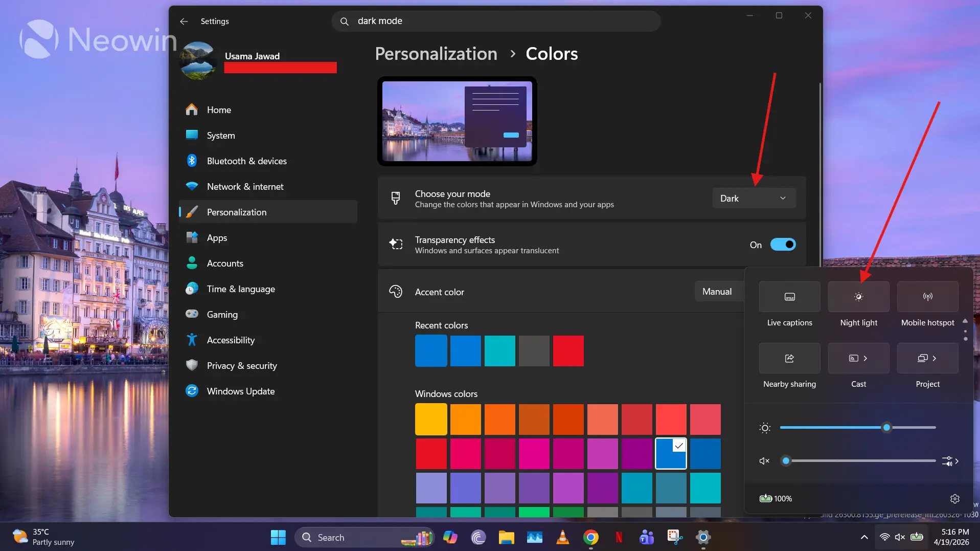Expand the Accent color Manual dropdown
The image size is (980, 551).
tap(718, 292)
